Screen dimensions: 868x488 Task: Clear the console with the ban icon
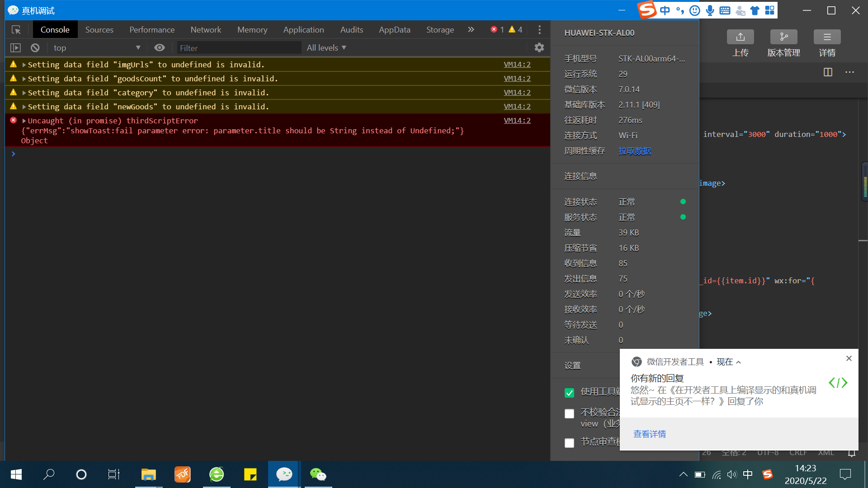pos(35,48)
